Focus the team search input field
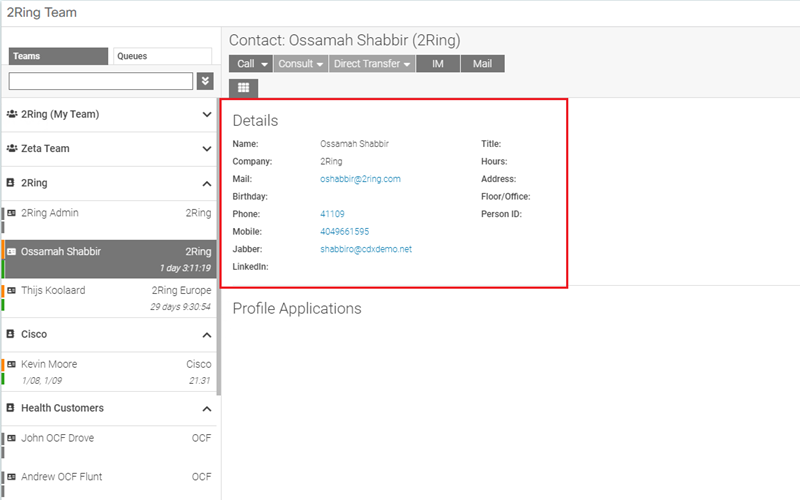This screenshot has width=800, height=500. coord(101,81)
